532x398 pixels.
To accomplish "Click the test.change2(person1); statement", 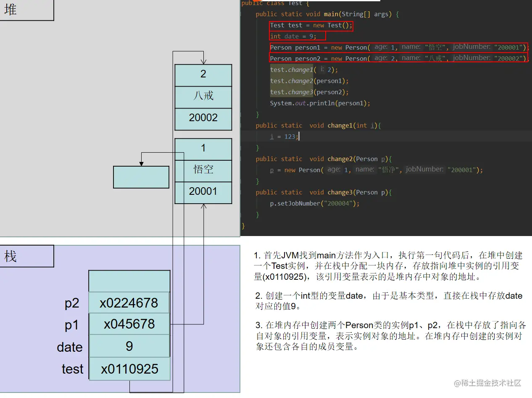I will point(309,81).
